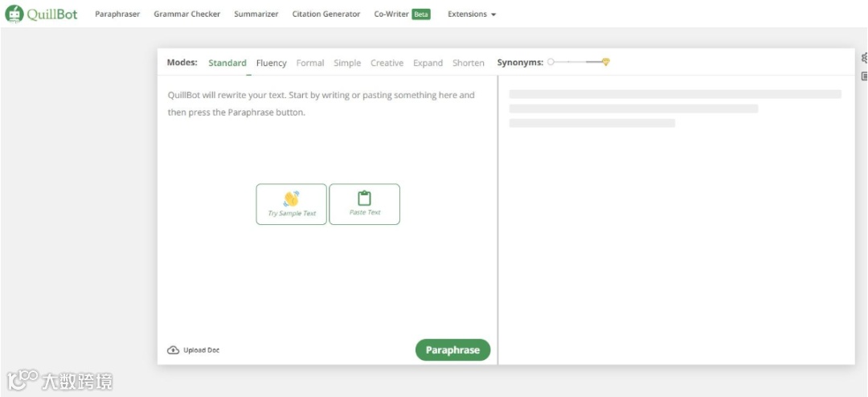This screenshot has height=397, width=868.
Task: Open the document icon below the settings gear
Action: pyautogui.click(x=865, y=76)
